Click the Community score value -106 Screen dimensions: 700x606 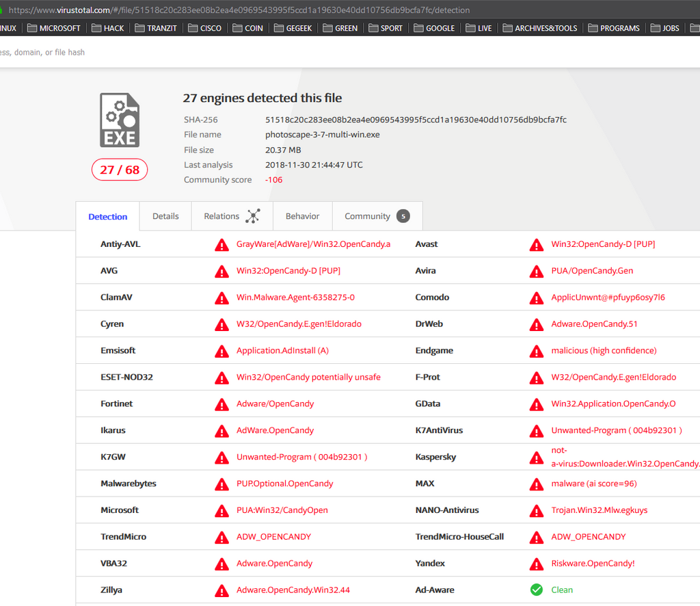[x=273, y=180]
